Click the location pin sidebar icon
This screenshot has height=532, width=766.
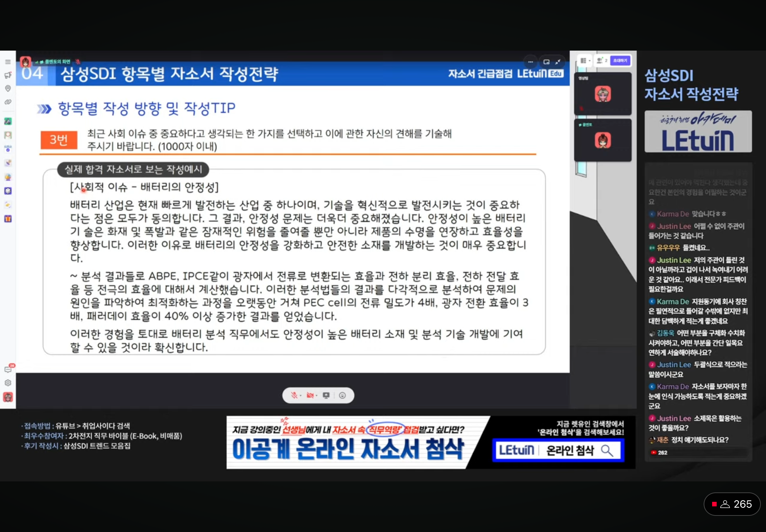(8, 88)
